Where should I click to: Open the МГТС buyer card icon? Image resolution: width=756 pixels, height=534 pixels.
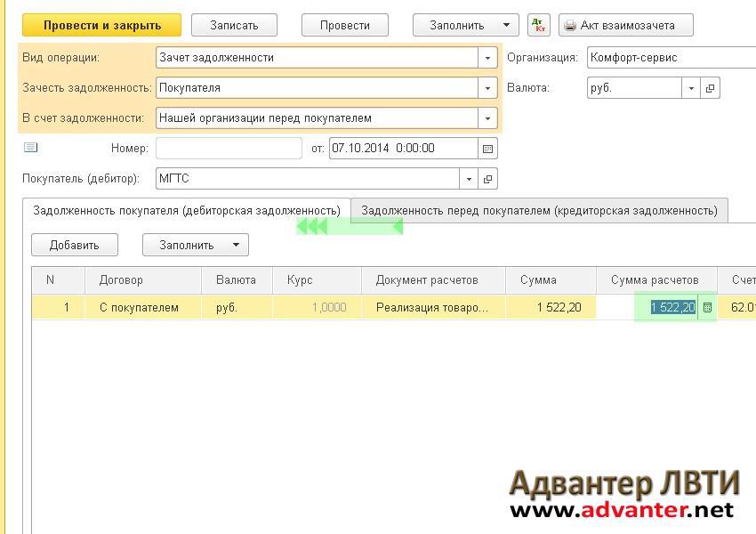[x=487, y=179]
